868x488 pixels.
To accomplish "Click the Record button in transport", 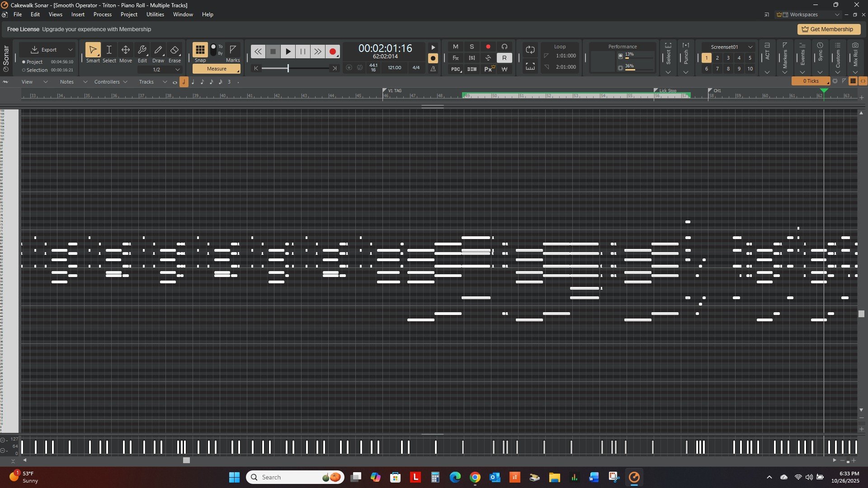I will (333, 52).
